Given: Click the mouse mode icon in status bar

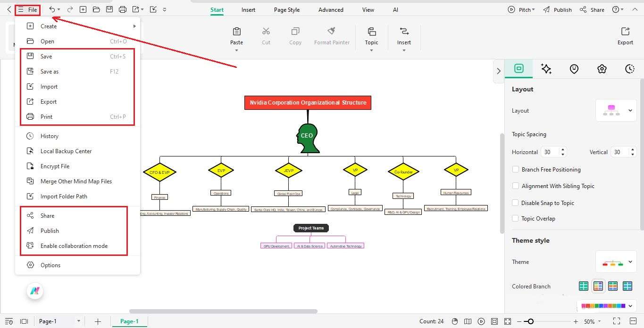Looking at the screenshot, I should click(455, 321).
